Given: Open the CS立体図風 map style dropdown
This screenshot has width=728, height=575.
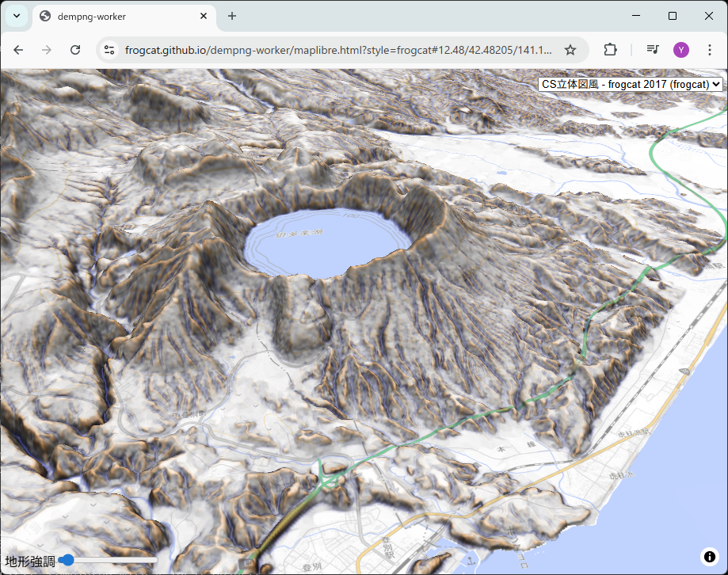Looking at the screenshot, I should pos(631,84).
